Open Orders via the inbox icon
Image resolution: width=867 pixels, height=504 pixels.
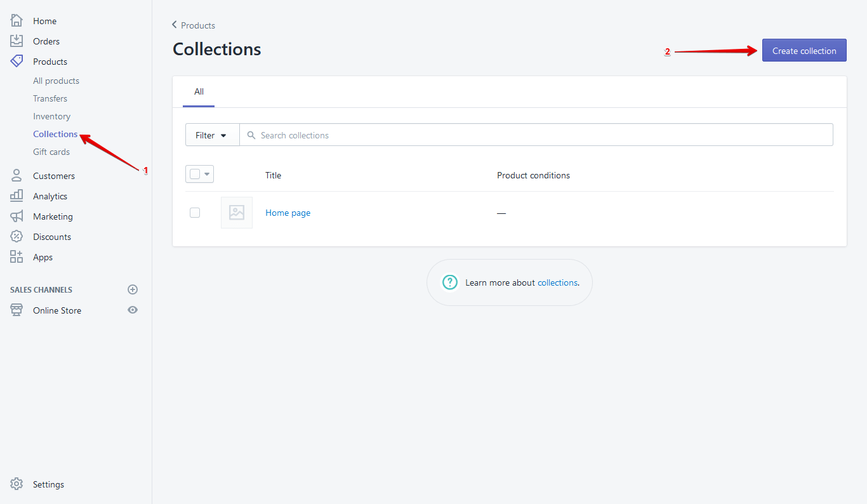click(x=17, y=41)
